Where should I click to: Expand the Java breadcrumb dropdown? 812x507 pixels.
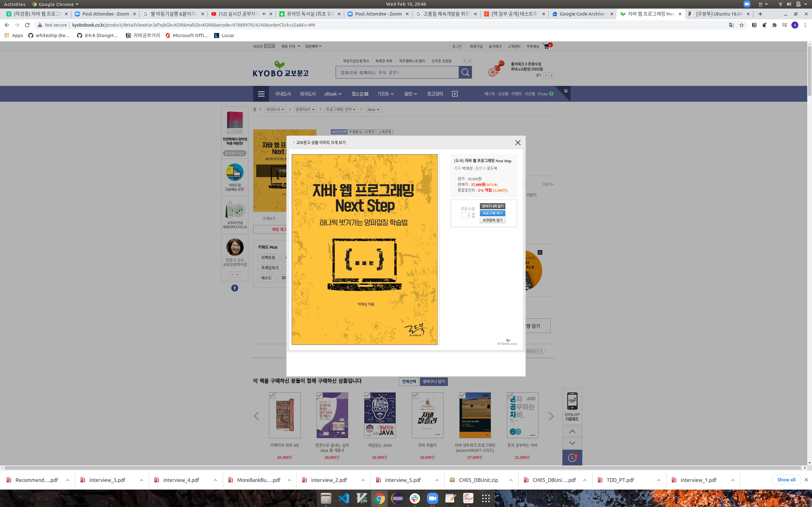pos(373,109)
